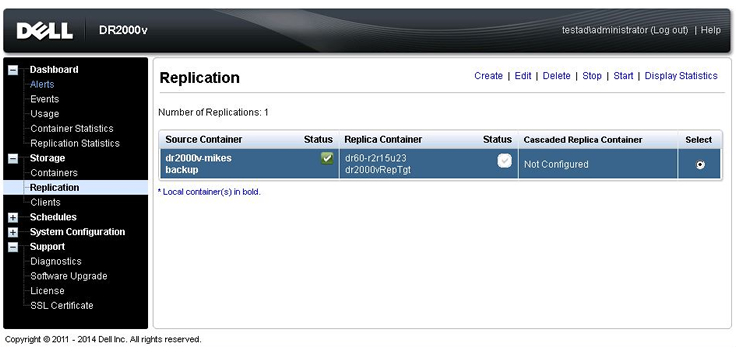Image resolution: width=736 pixels, height=363 pixels.
Task: Click the Schedules menu heading
Action: click(53, 217)
